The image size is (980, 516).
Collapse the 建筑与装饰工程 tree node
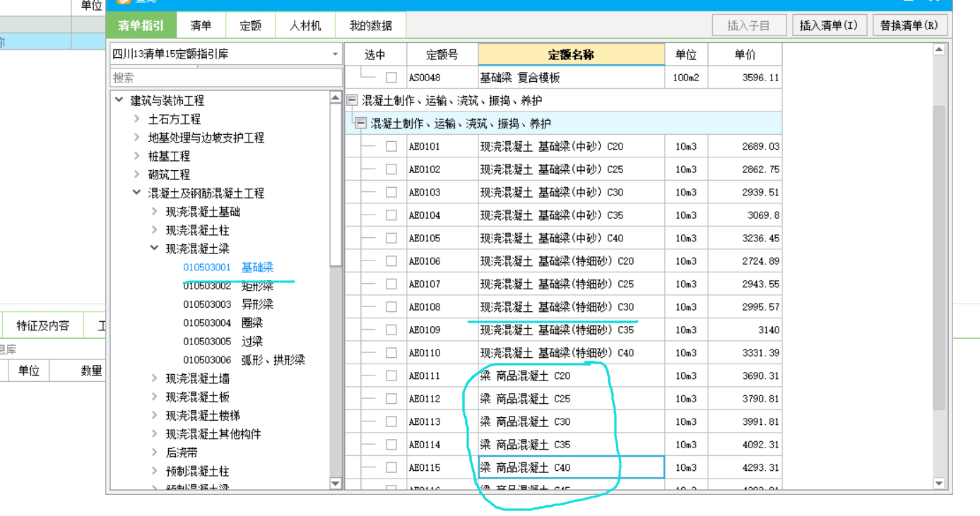(119, 100)
